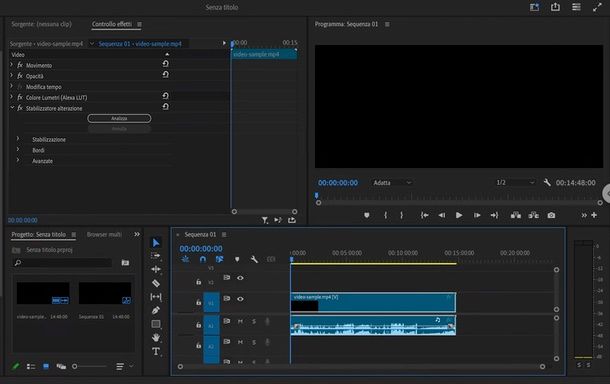Switch to Browser multi tab

(104, 234)
